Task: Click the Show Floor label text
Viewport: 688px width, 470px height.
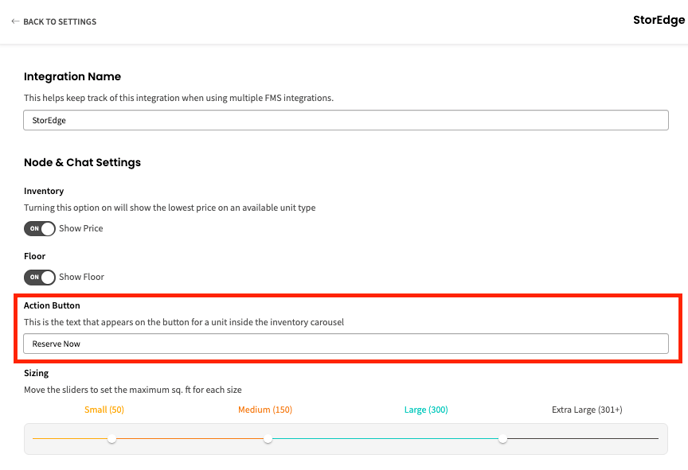Action: [x=81, y=277]
